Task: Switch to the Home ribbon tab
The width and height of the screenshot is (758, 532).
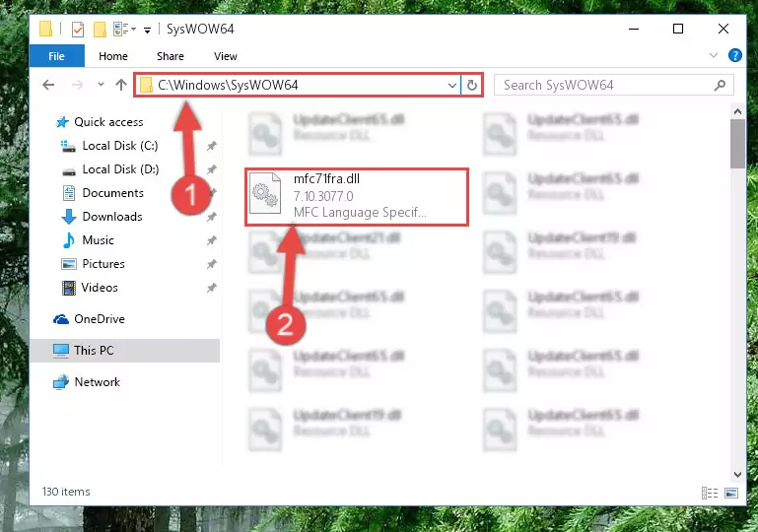Action: 113,56
